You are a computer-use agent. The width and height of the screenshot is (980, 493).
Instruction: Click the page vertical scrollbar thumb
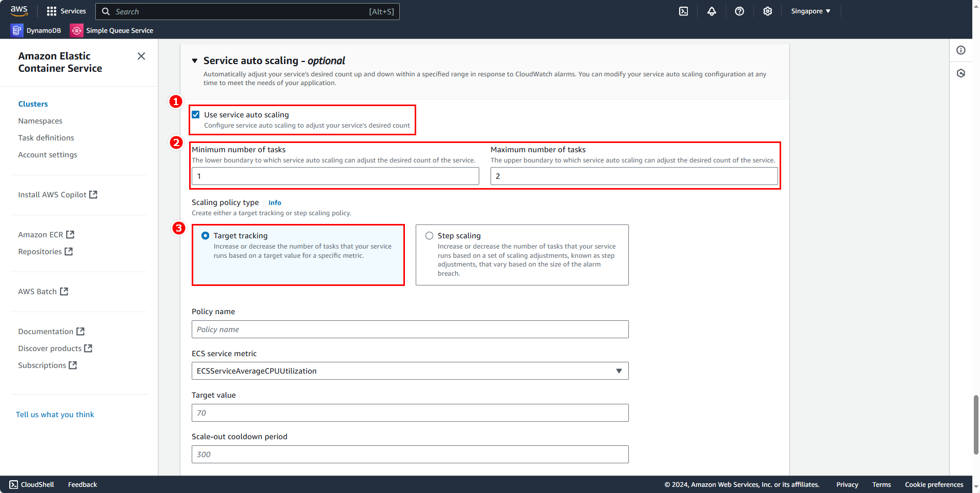(976, 425)
